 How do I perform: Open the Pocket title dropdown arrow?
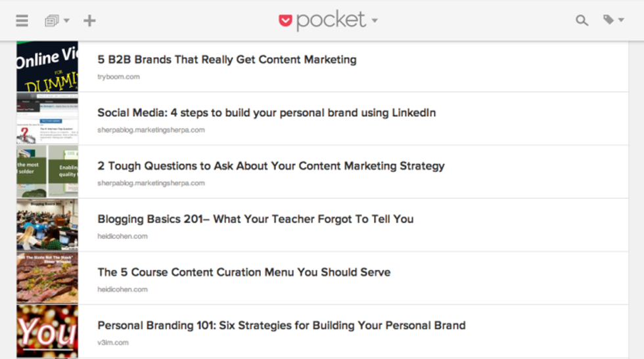[x=375, y=21]
